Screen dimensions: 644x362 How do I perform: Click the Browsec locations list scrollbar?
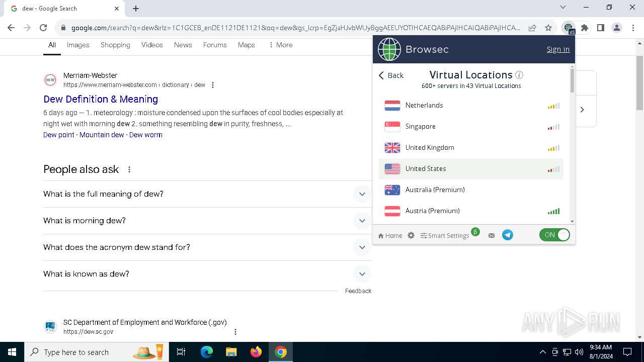pyautogui.click(x=572, y=80)
